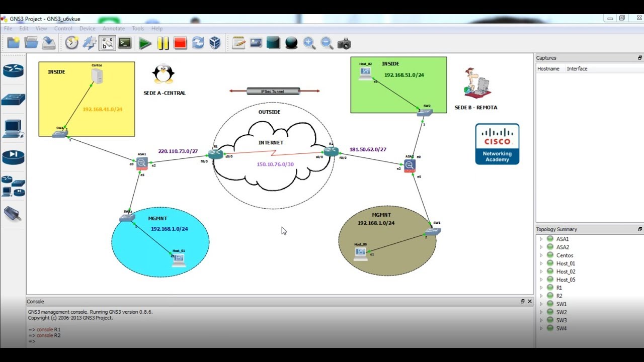Select the Draw ellipse tool

click(x=291, y=43)
